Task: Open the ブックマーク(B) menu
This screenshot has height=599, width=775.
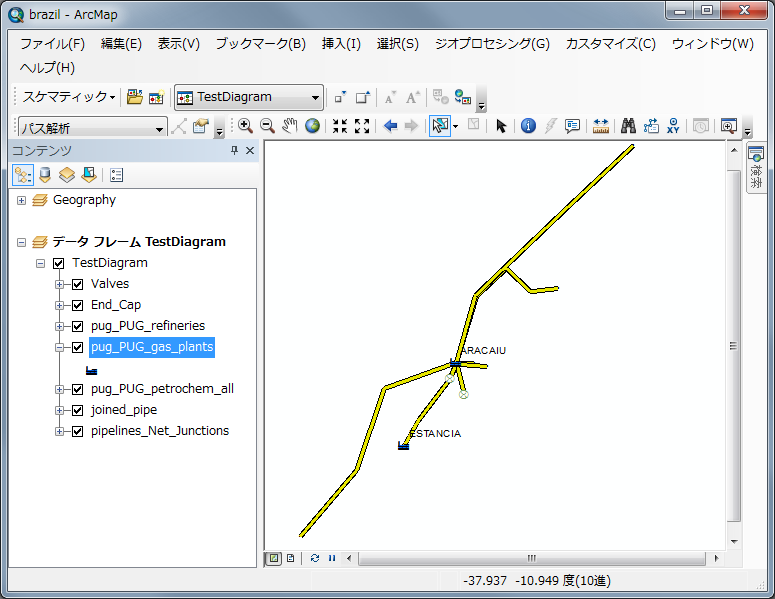Action: (x=260, y=44)
